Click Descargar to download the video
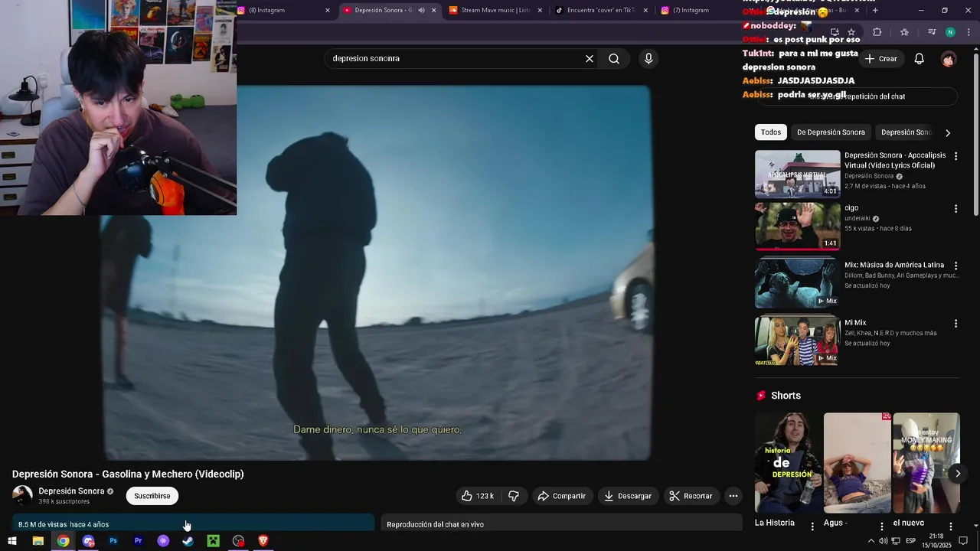The width and height of the screenshot is (980, 551). tap(627, 496)
